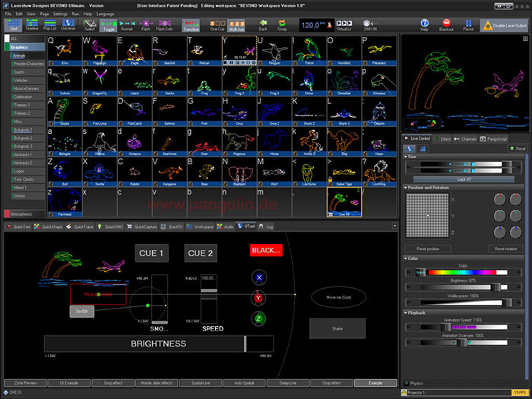Switch to Multi cue mode
Screen dimensions: 532x399
click(x=236, y=25)
